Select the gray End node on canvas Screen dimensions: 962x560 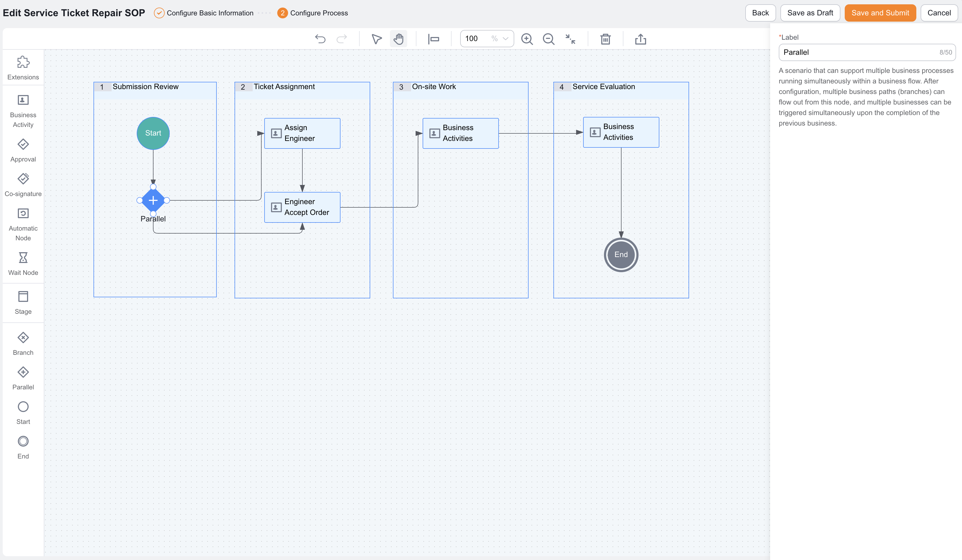point(621,254)
